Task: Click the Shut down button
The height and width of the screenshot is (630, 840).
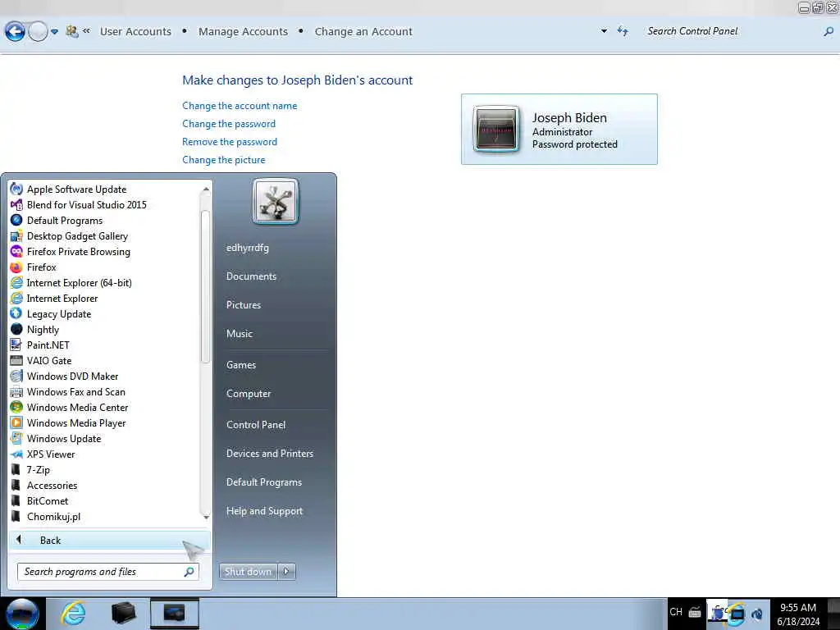Action: [x=248, y=572]
